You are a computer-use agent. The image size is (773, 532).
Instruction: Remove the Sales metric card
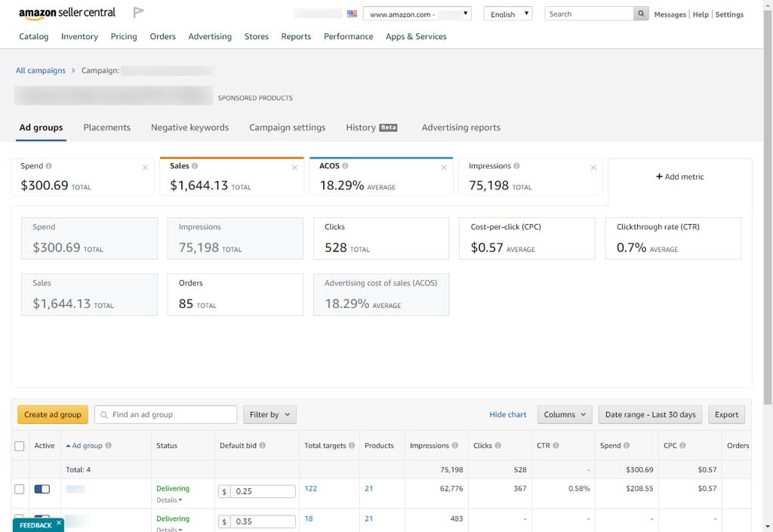coord(294,168)
